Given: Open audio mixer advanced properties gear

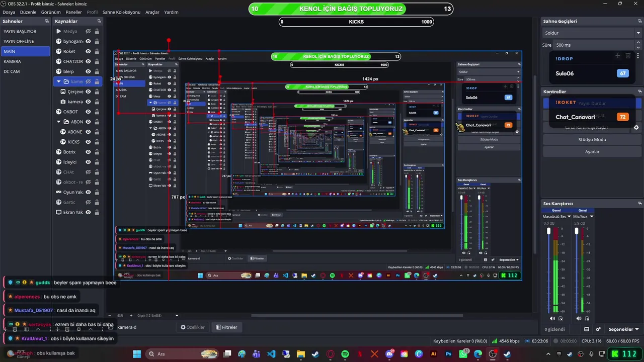Looking at the screenshot, I should click(x=598, y=329).
